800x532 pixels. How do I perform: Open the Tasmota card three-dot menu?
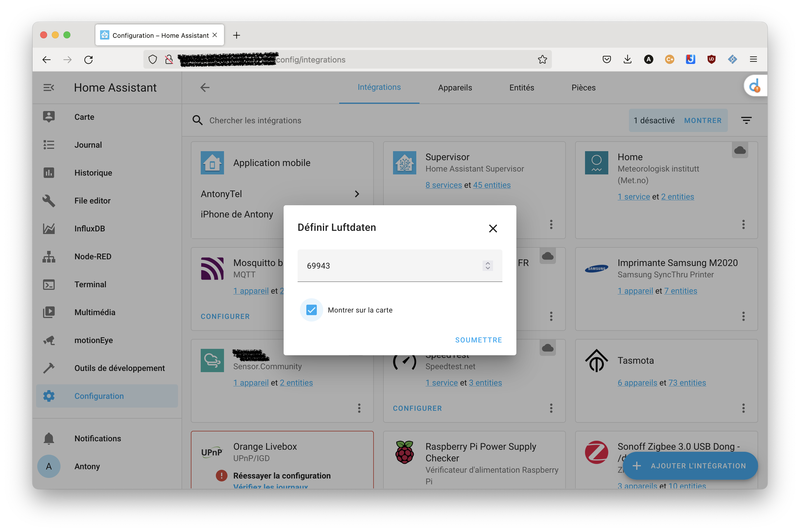tap(743, 408)
